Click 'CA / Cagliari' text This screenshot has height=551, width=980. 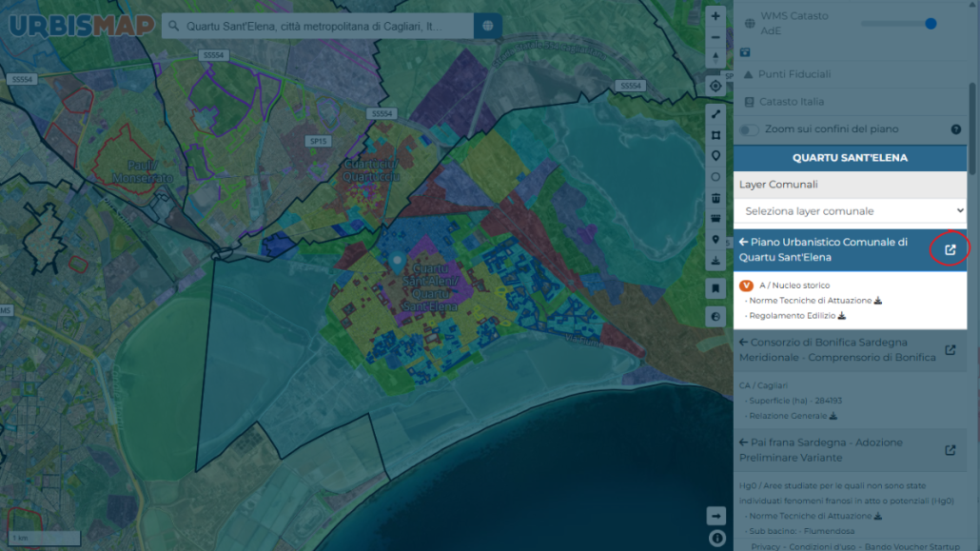click(x=763, y=385)
